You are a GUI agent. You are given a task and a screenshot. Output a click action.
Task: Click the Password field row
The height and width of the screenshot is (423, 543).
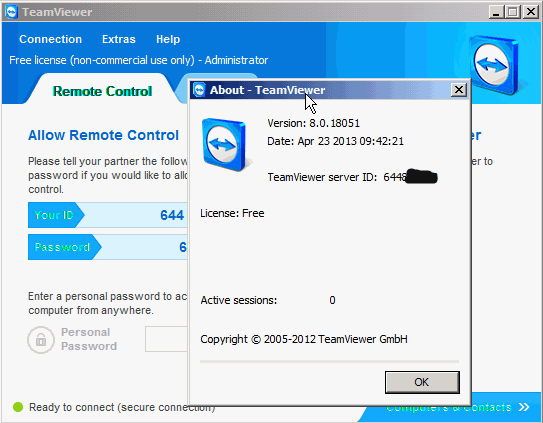108,247
